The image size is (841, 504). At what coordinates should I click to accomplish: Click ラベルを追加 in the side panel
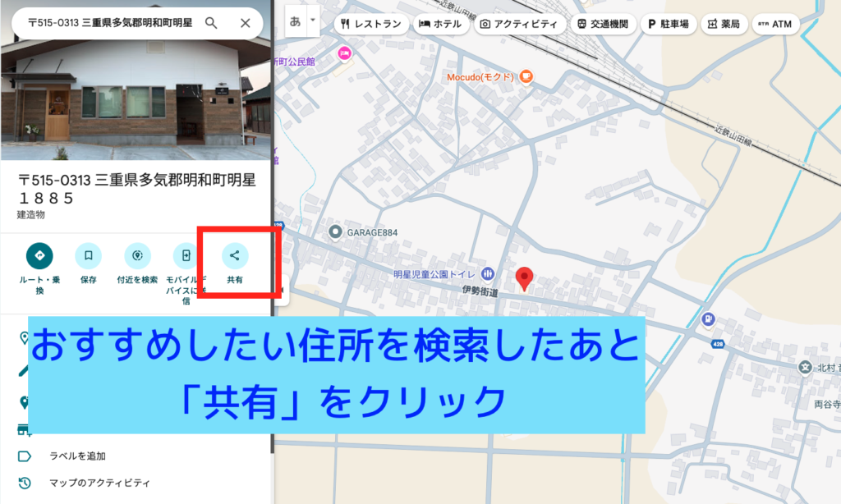tap(77, 456)
